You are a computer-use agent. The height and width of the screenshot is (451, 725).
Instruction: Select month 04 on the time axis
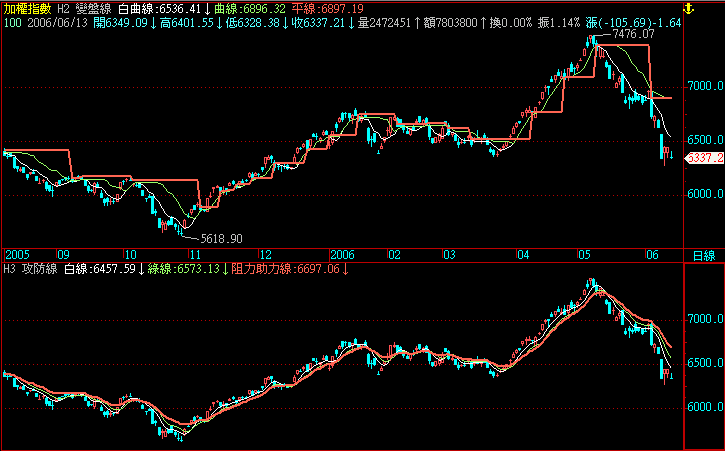point(523,255)
